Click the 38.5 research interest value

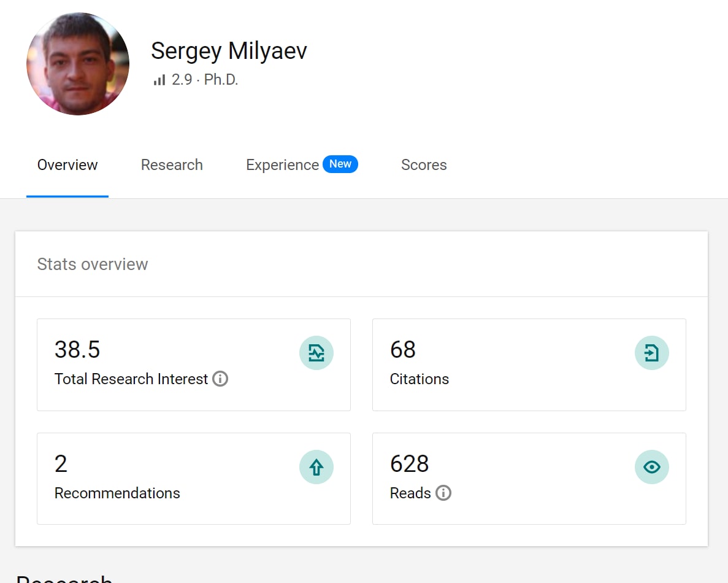click(77, 349)
